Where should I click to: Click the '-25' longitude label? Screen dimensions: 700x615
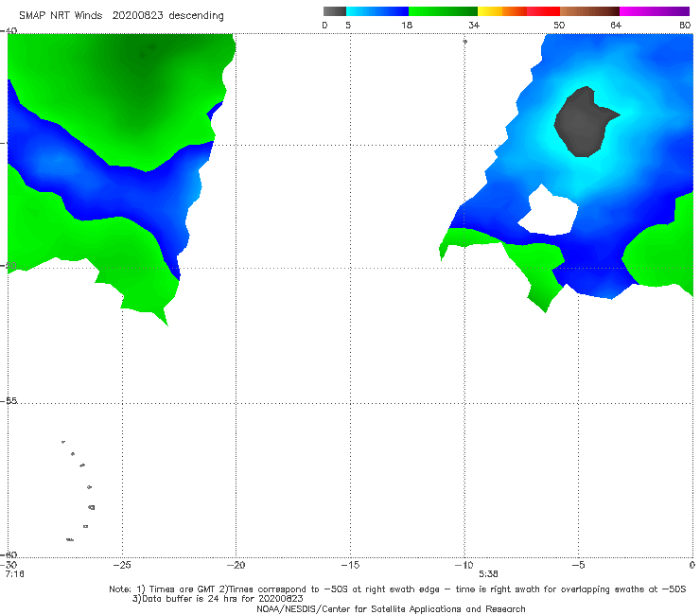coord(122,565)
